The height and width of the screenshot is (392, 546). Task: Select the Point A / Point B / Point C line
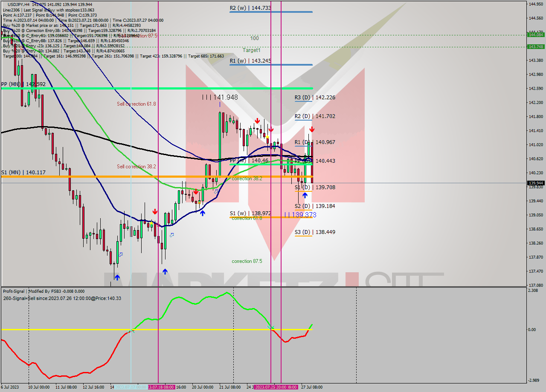(49, 15)
